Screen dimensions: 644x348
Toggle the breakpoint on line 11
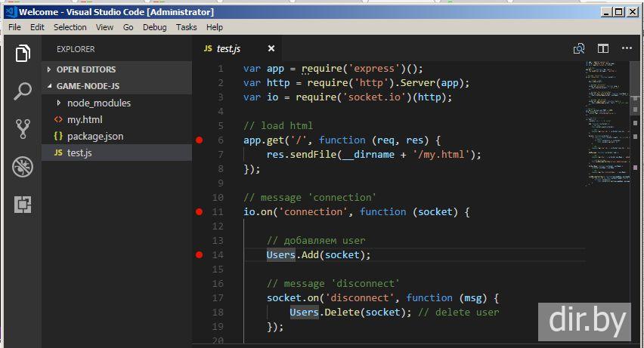[x=200, y=212]
